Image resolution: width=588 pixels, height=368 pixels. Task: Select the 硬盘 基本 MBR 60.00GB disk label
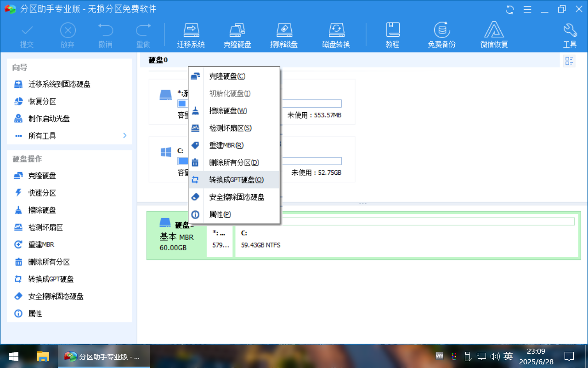pyautogui.click(x=177, y=236)
